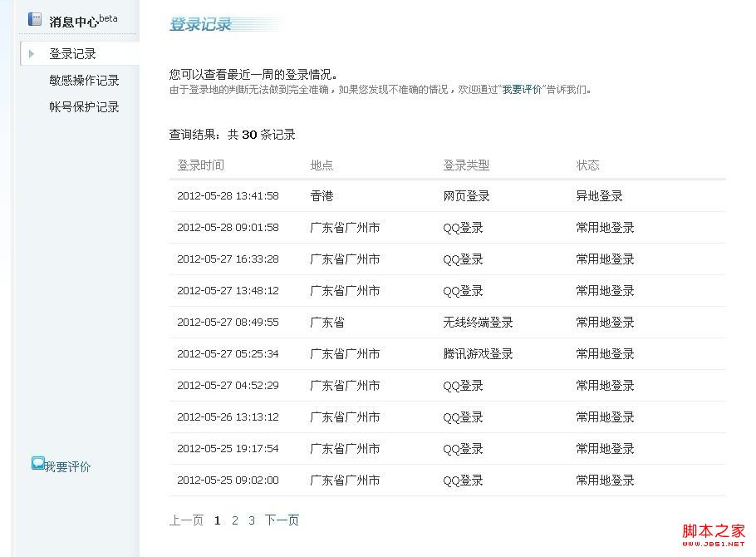756x557 pixels.
Task: Click the 无线终端登录 type cell
Action: pos(478,323)
